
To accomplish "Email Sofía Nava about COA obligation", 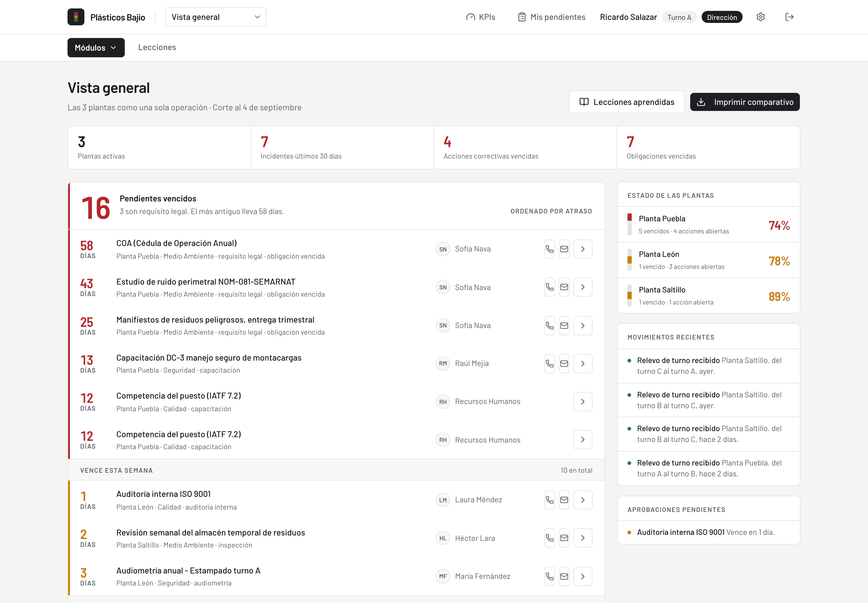I will click(564, 249).
